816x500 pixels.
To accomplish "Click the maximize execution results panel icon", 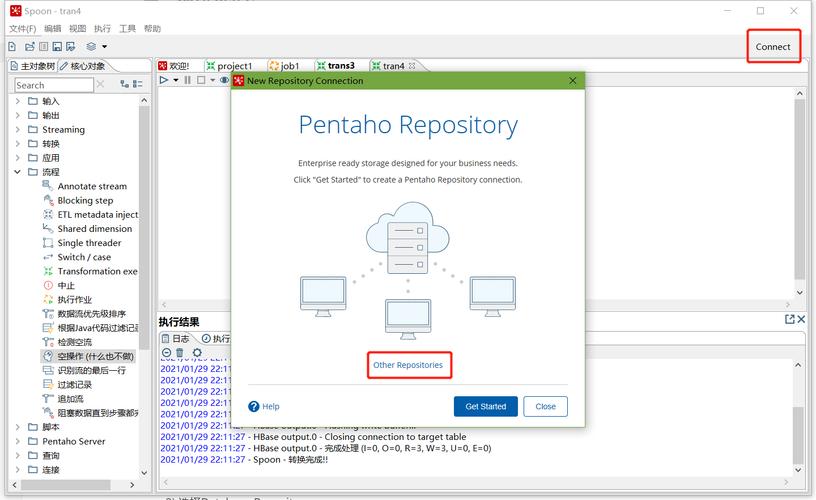I will point(789,319).
